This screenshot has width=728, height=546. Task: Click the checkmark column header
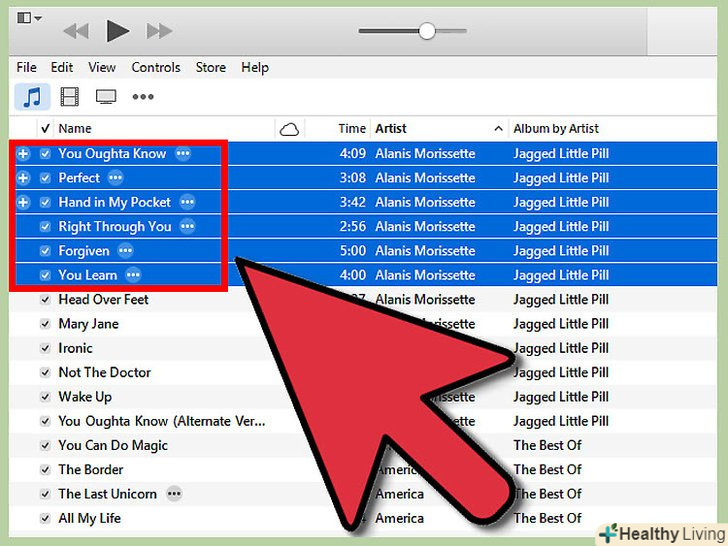pos(45,129)
